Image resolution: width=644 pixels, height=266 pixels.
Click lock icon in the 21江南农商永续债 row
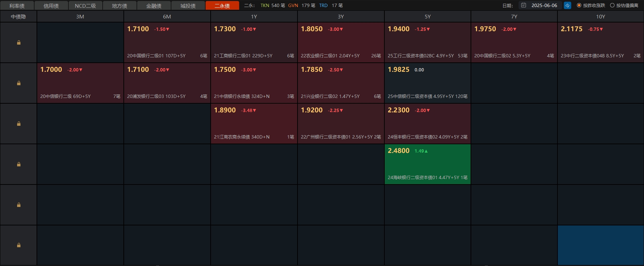click(19, 124)
